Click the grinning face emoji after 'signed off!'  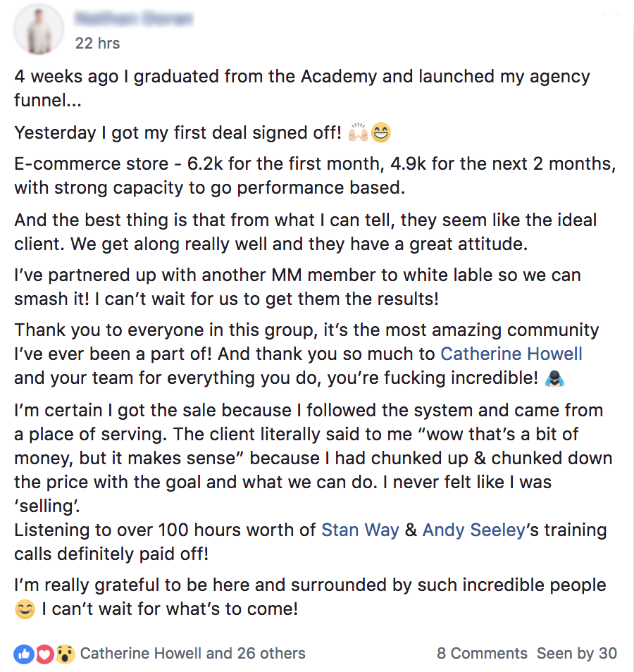point(381,132)
